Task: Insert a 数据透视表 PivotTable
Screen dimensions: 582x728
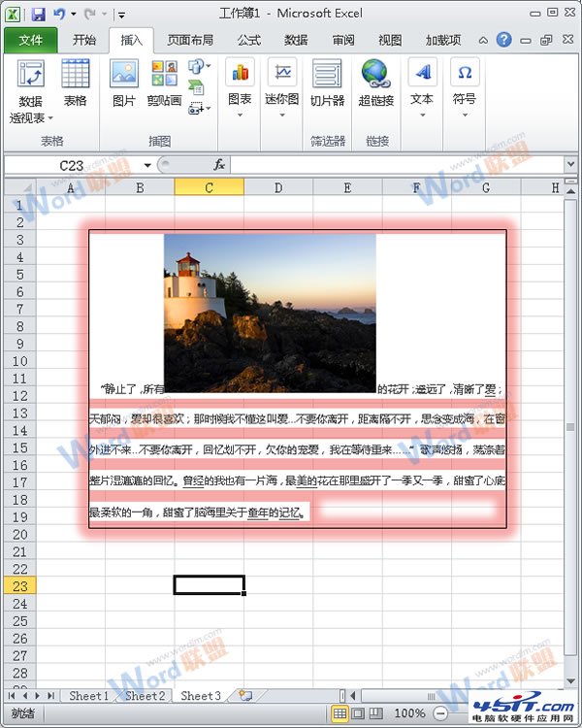Action: [31, 91]
